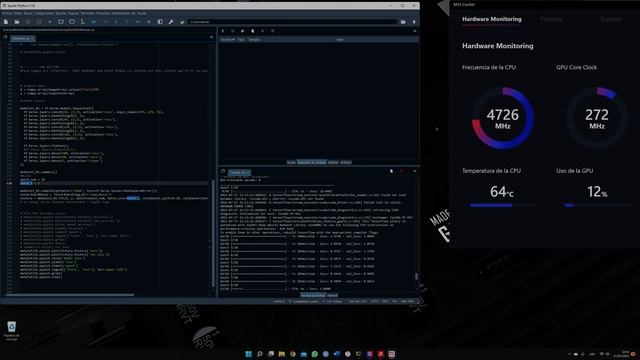640x360 pixels.
Task: Open the Herramientas menu
Action: [121, 13]
